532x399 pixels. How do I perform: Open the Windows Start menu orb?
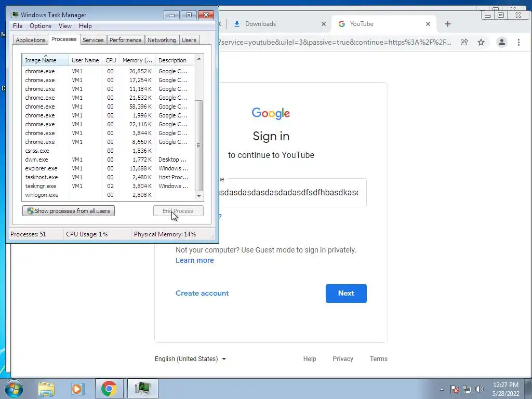click(14, 389)
